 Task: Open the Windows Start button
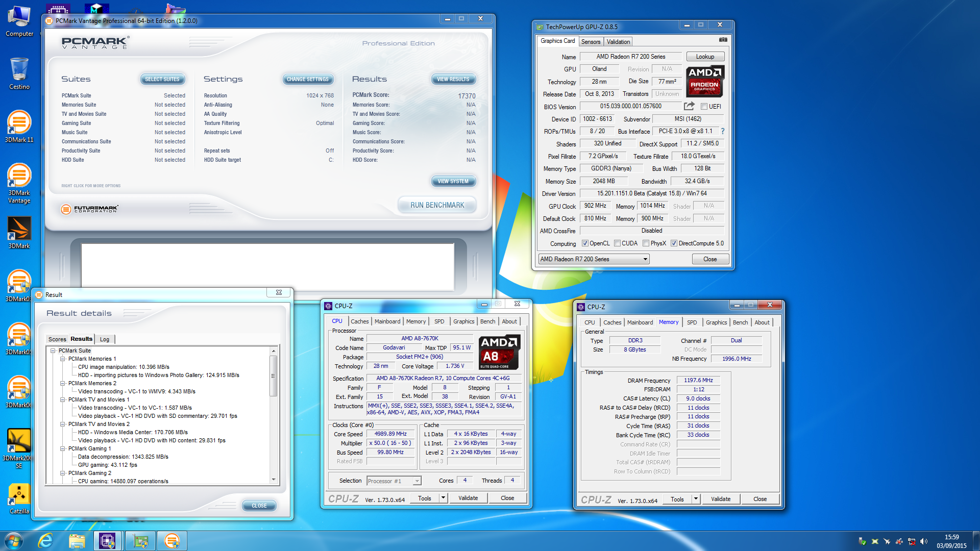tap(14, 541)
